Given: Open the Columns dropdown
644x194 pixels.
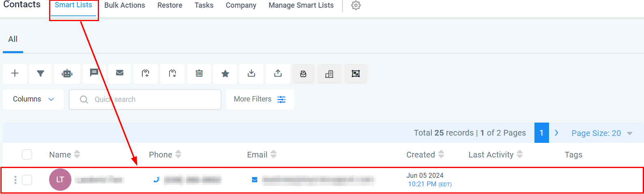Looking at the screenshot, I should tap(33, 99).
